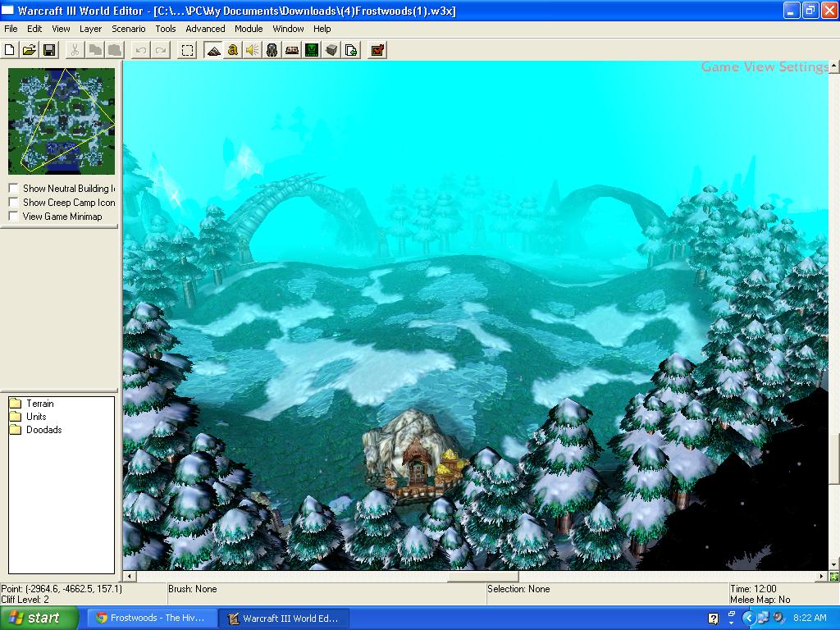This screenshot has height=630, width=840.
Task: Click the 'Brush: None' status text
Action: point(192,589)
